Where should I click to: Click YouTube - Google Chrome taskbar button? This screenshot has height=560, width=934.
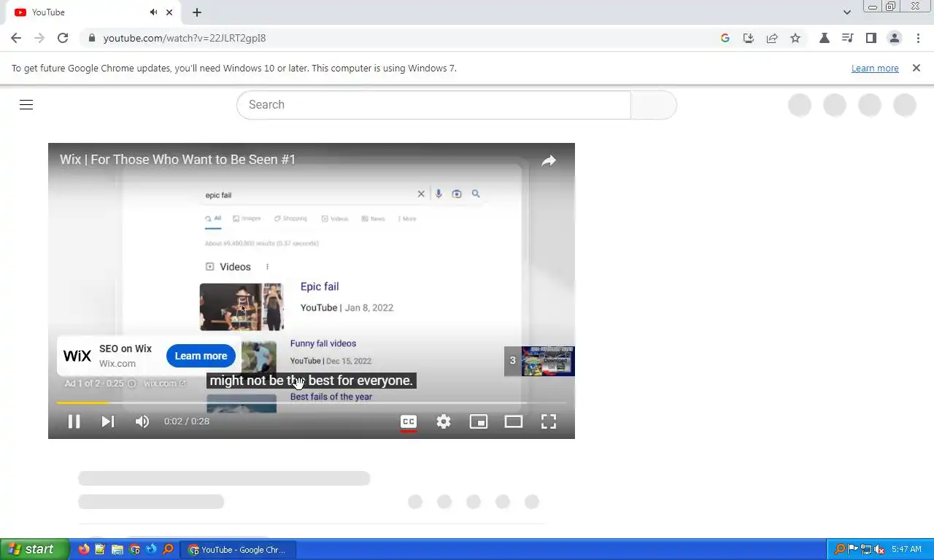[x=239, y=550]
